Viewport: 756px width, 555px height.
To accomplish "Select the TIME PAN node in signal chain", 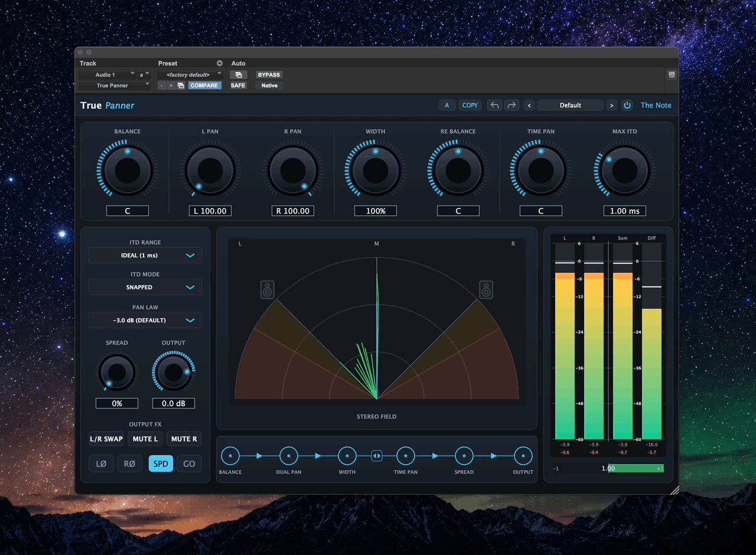I will click(406, 456).
